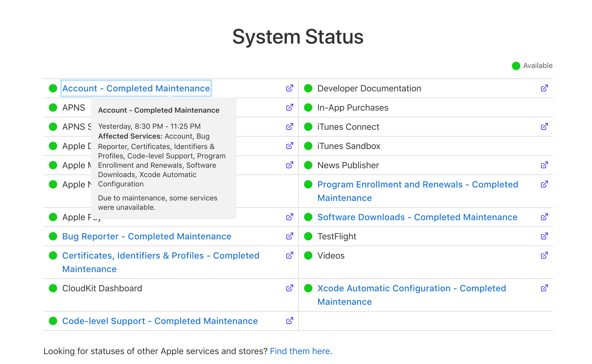Click Account - Completed Maintenance link
The width and height of the screenshot is (592, 364).
click(x=136, y=88)
